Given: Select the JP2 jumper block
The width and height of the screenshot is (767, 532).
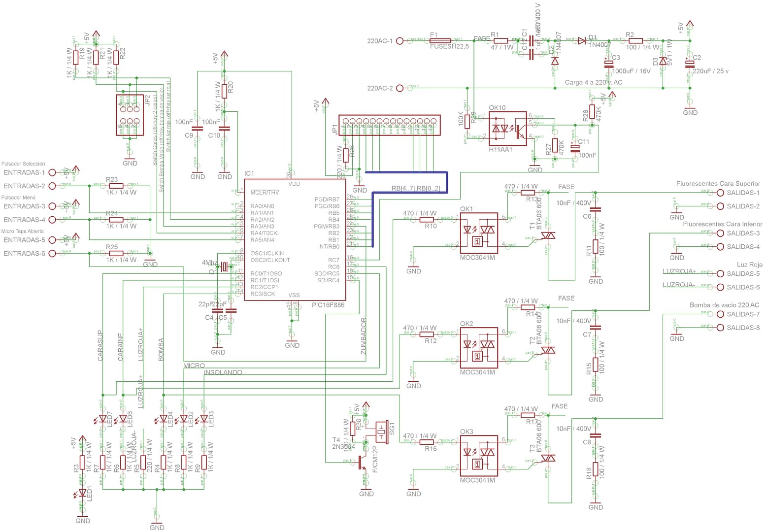Looking at the screenshot, I should [x=130, y=115].
